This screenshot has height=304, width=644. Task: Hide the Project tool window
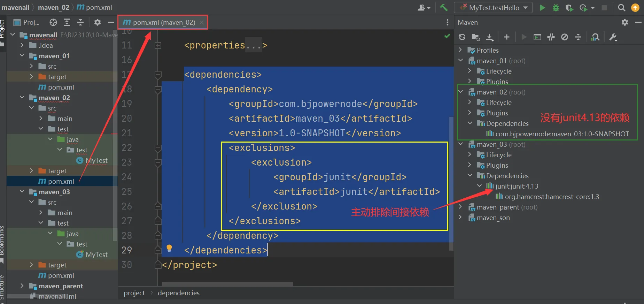[111, 22]
